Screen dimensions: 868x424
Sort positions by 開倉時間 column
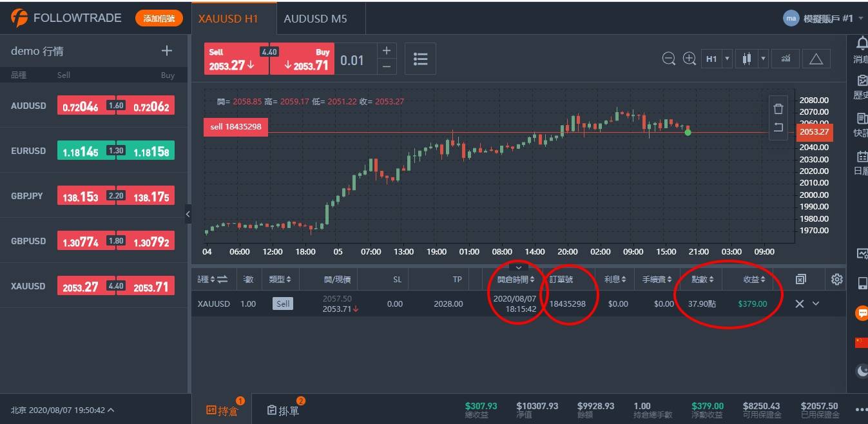516,280
